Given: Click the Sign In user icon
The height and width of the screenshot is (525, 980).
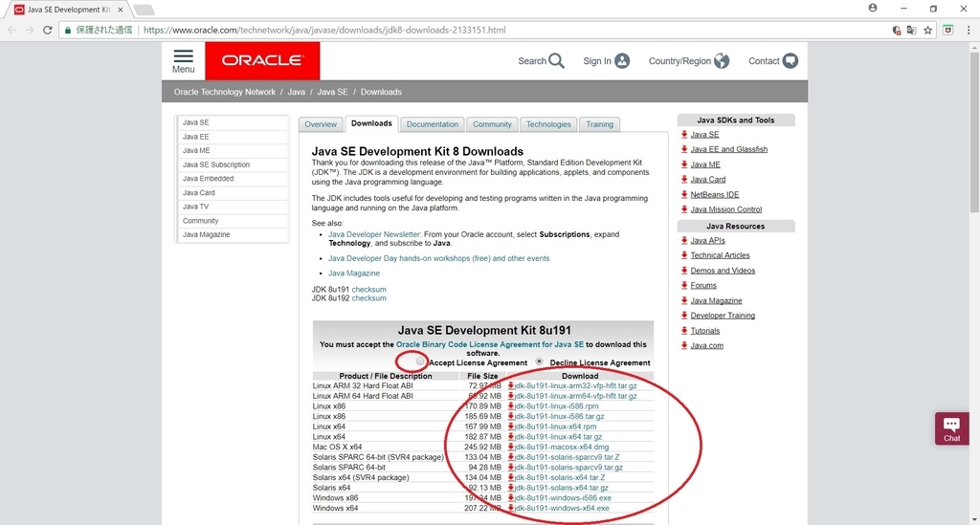Looking at the screenshot, I should pos(622,60).
